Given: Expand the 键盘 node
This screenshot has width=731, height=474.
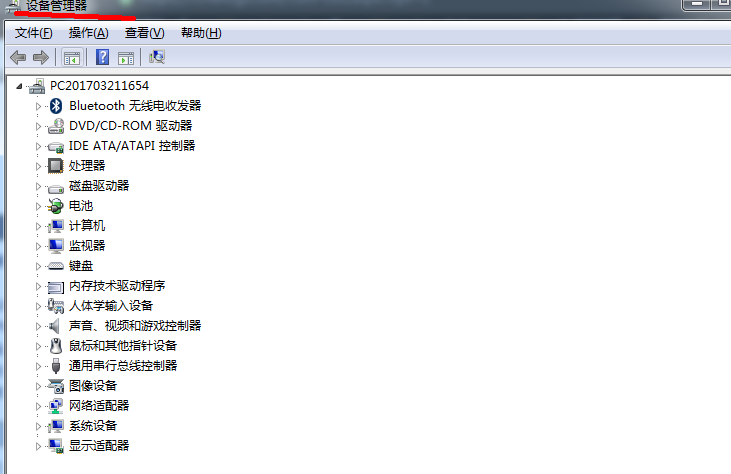Looking at the screenshot, I should tap(38, 267).
